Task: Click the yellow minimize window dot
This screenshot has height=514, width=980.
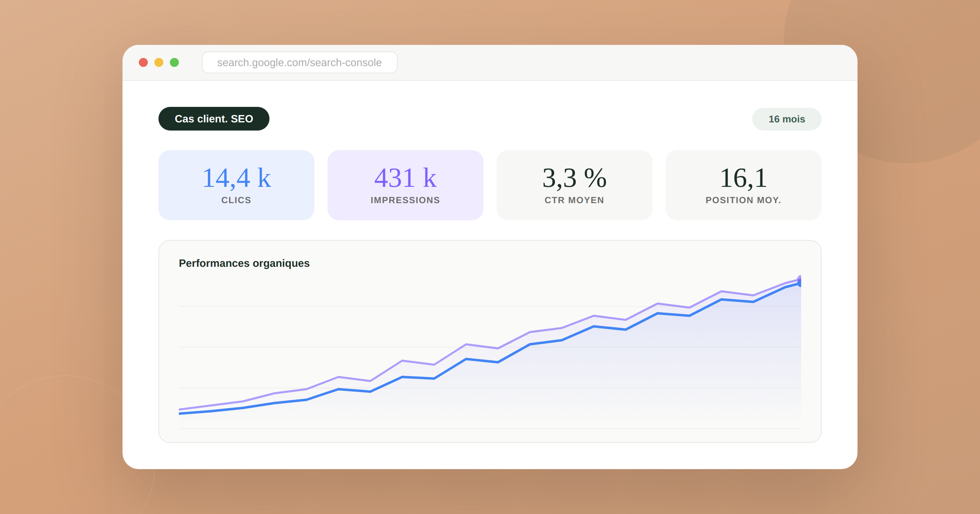Action: pyautogui.click(x=159, y=62)
